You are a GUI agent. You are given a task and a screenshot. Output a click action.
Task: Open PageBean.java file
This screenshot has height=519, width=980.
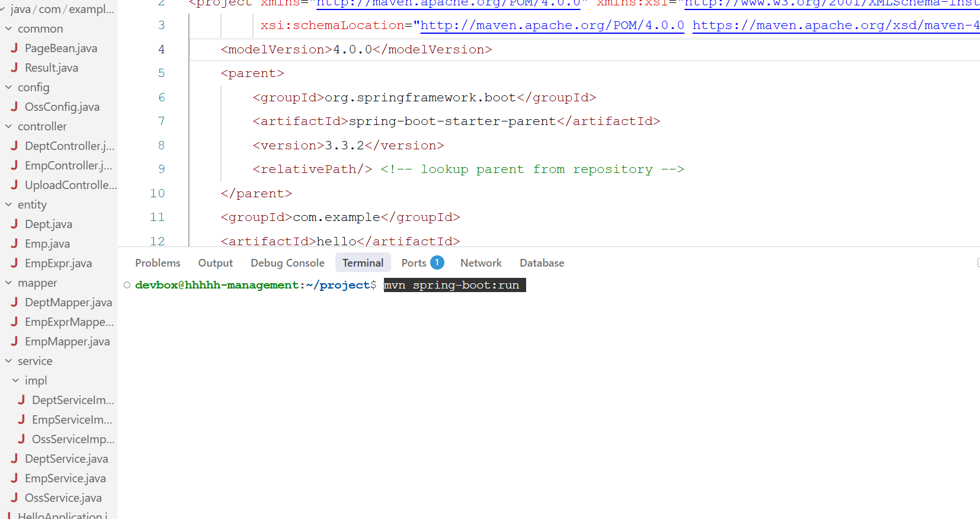pos(61,48)
